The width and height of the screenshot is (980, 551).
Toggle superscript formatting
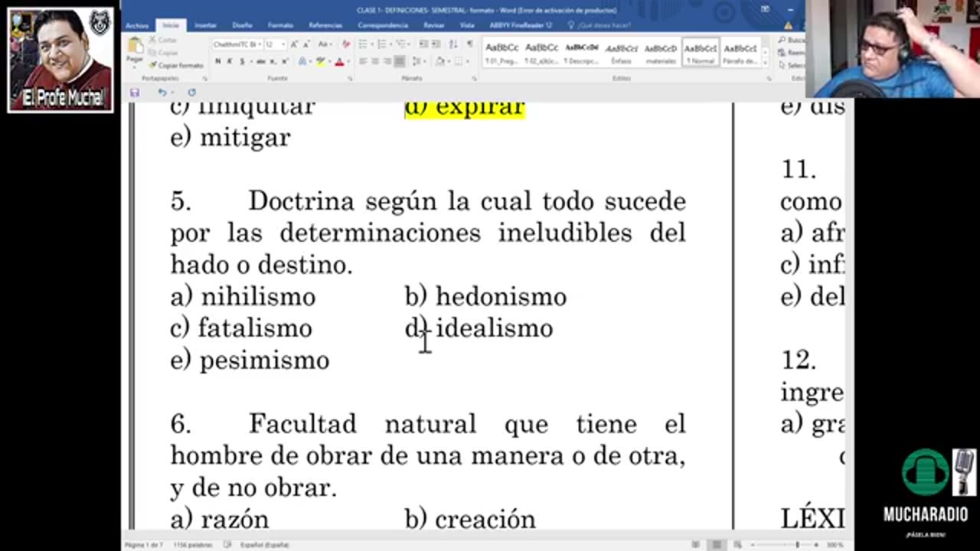point(285,61)
